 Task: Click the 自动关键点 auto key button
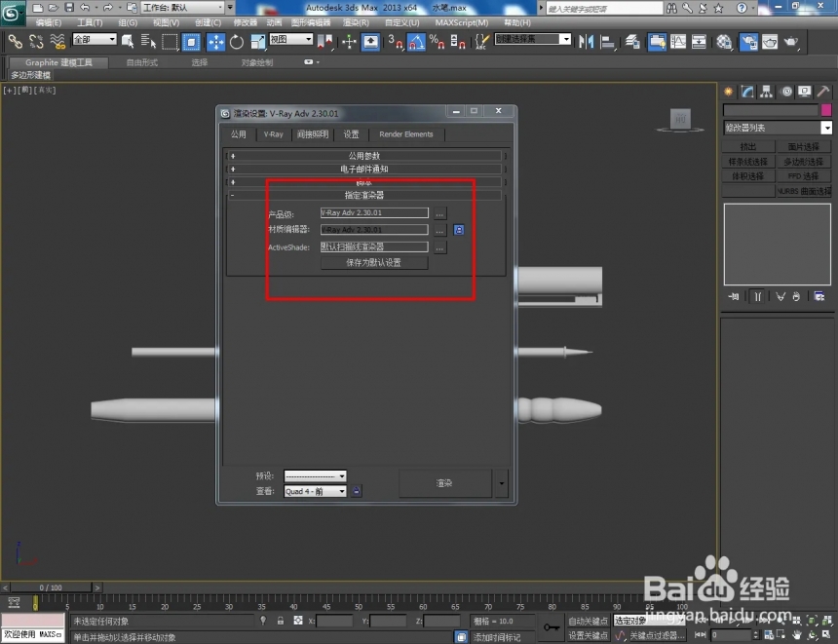588,621
